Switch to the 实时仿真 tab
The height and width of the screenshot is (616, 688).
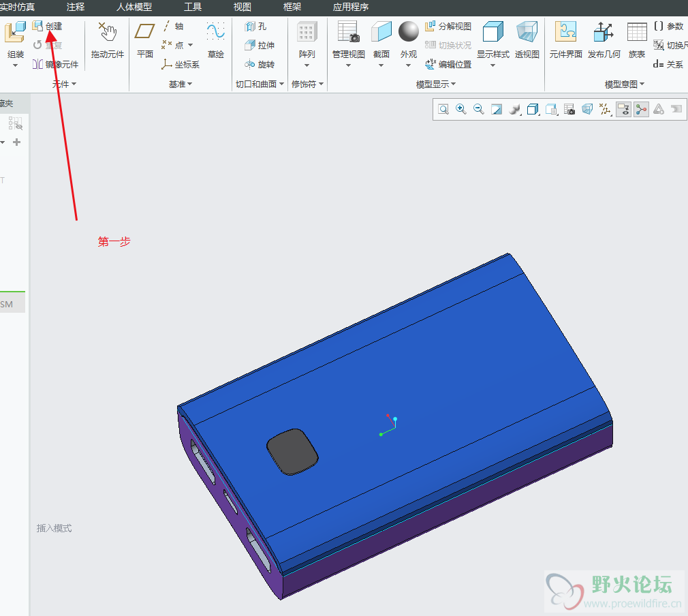(17, 7)
